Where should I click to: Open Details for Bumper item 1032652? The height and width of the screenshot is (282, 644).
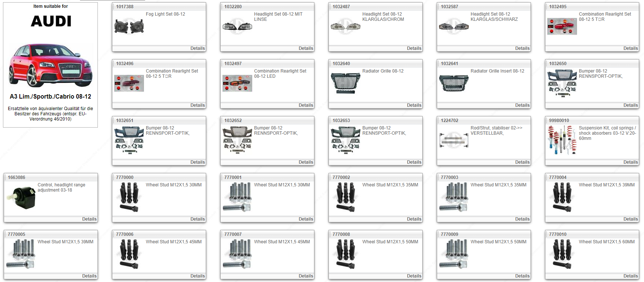click(x=305, y=162)
